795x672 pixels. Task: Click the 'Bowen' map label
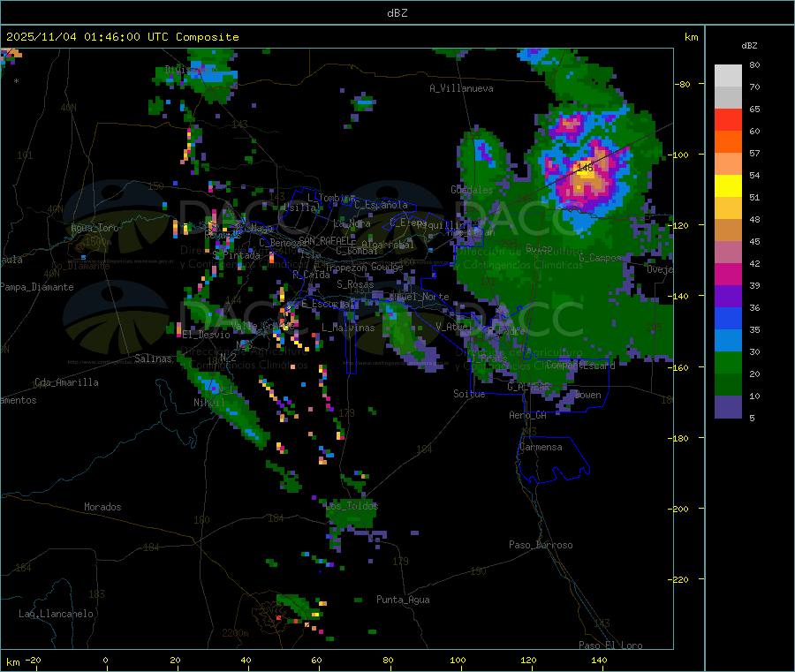[588, 395]
